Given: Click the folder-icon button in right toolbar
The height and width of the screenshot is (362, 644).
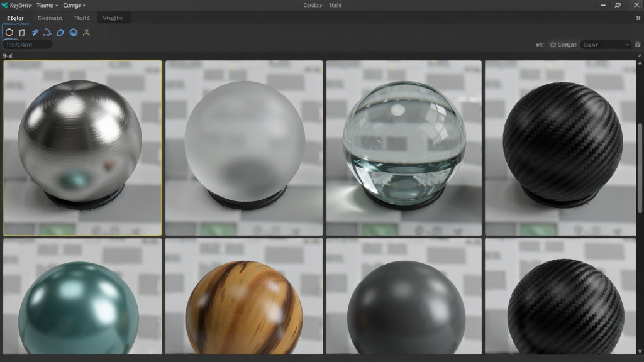Looking at the screenshot, I should pos(563,45).
